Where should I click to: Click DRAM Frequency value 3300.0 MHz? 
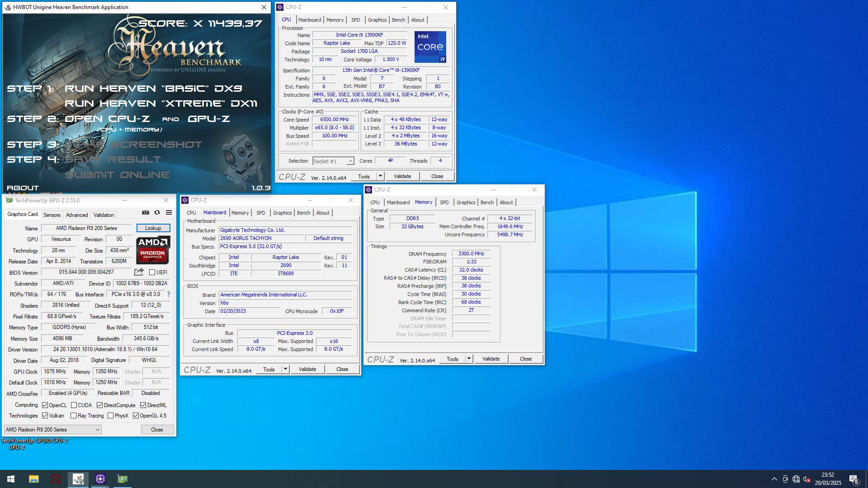coord(471,254)
